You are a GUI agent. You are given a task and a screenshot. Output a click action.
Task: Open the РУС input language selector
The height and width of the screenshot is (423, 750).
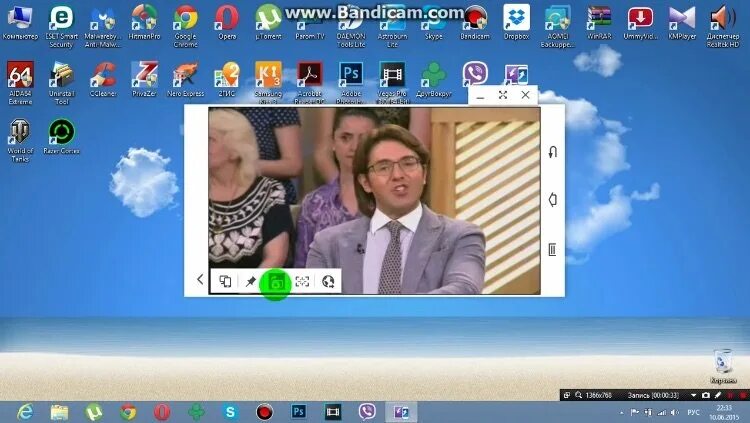point(693,412)
